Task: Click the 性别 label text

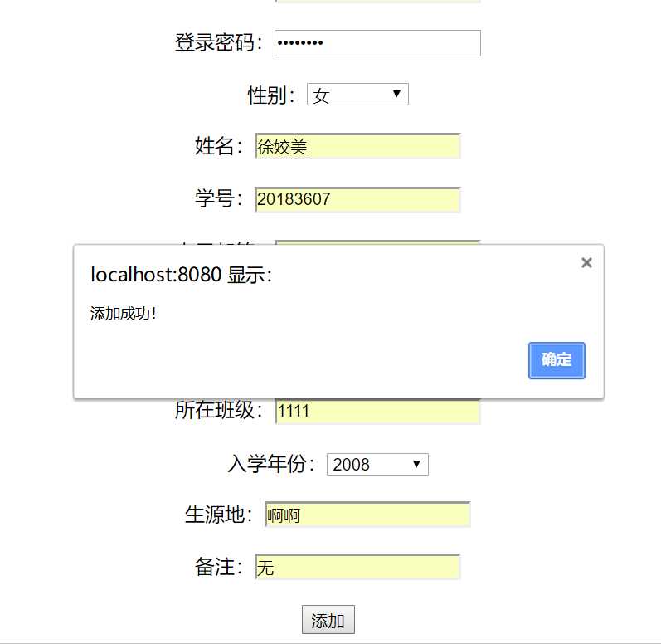Action: [271, 95]
